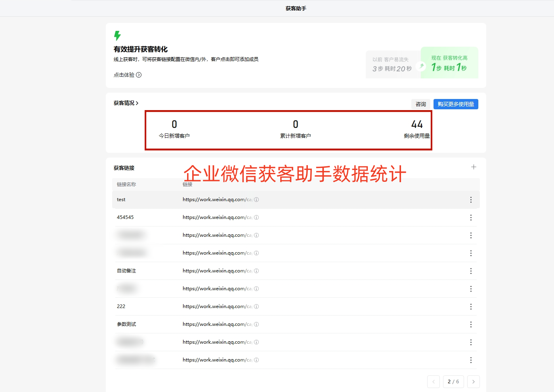The width and height of the screenshot is (554, 392).
Task: Click the green lightning bolt icon
Action: [117, 36]
